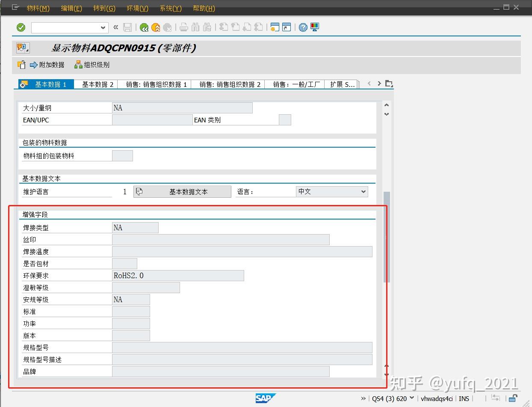This screenshot has width=532, height=407.
Task: Click the 丝印 field
Action: tap(221, 240)
